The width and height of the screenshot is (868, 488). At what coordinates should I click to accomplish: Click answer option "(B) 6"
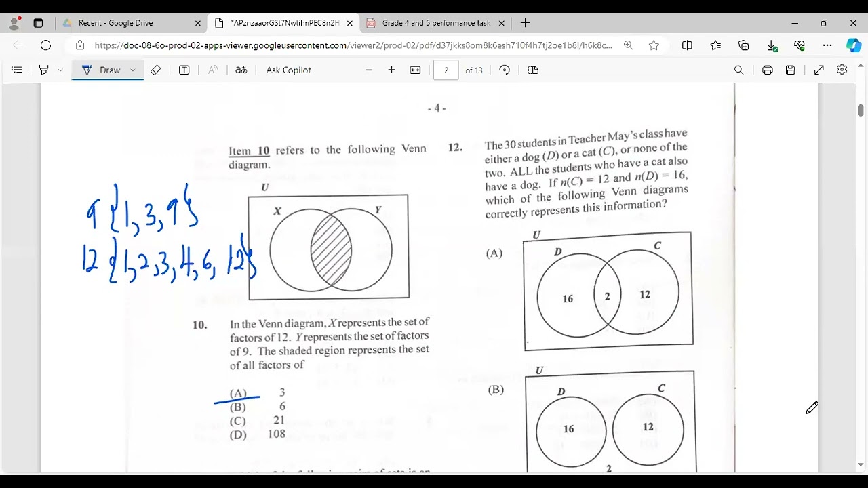coord(258,407)
